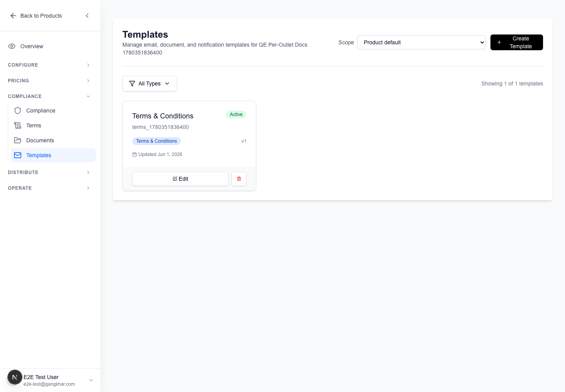Edit the Terms & Conditions template
Screen dimensions: 565x392
(x=180, y=179)
